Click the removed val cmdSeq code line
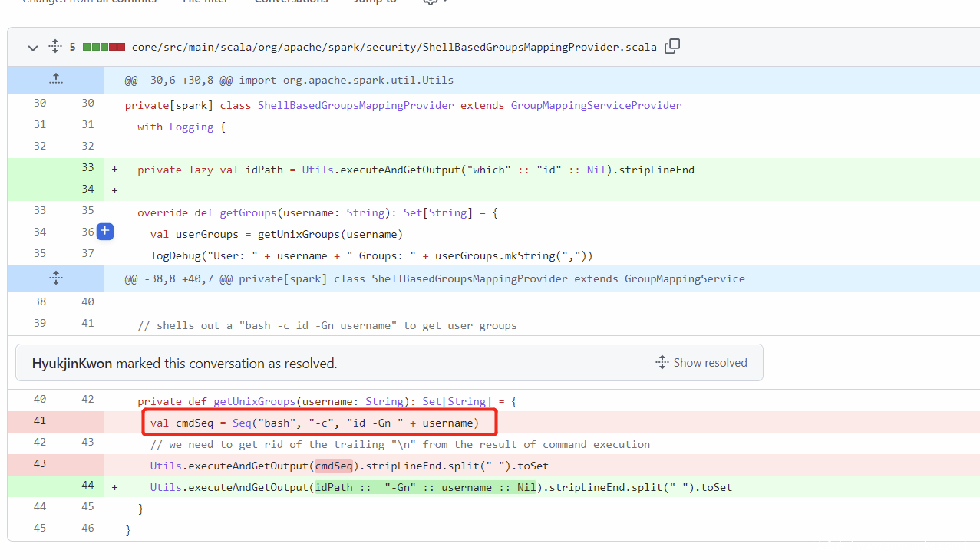Viewport: 980px width, 560px height. coord(314,423)
